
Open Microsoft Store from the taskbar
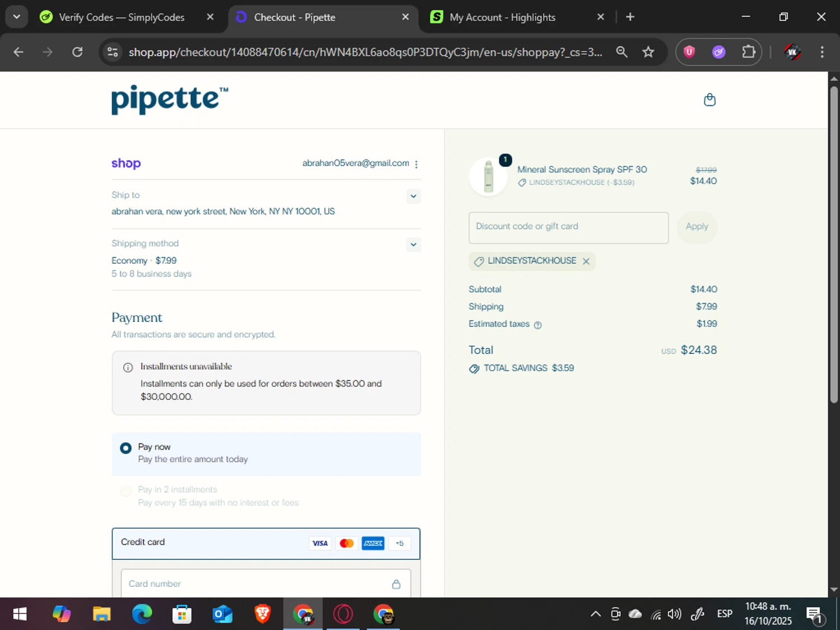coord(182,614)
